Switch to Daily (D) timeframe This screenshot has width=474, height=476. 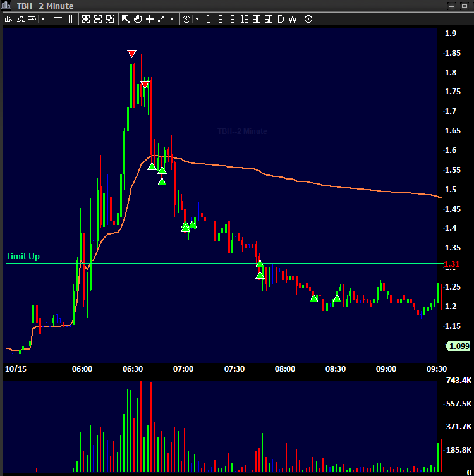click(x=281, y=20)
